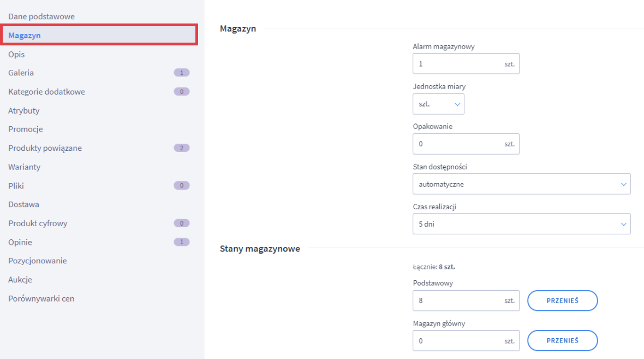Open Galeria in the sidebar

point(21,73)
